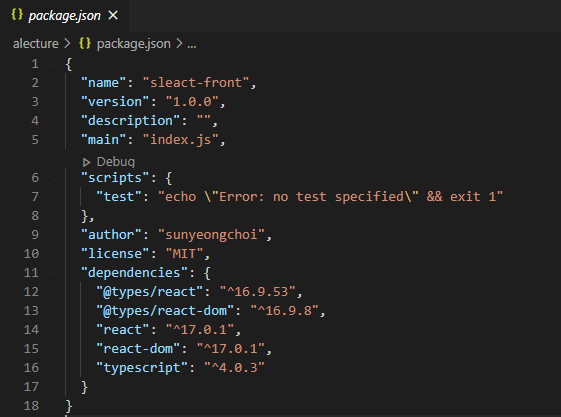Click the Debug play triangle icon
Screen dimensions: 561x417
tap(86, 162)
